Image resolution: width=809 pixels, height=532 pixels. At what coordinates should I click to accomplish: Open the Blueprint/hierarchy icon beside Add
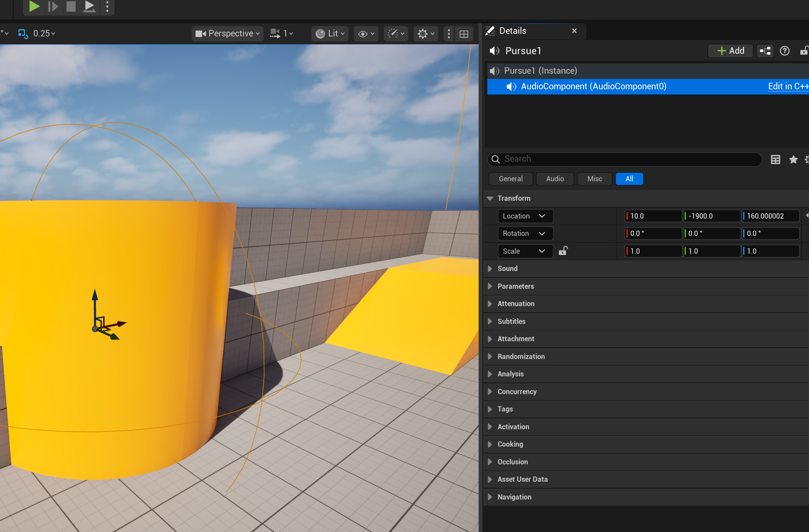coord(765,51)
